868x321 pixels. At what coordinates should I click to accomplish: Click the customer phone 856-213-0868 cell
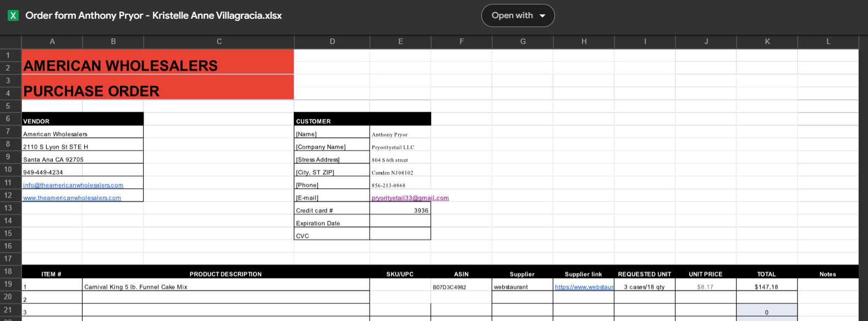pos(400,182)
